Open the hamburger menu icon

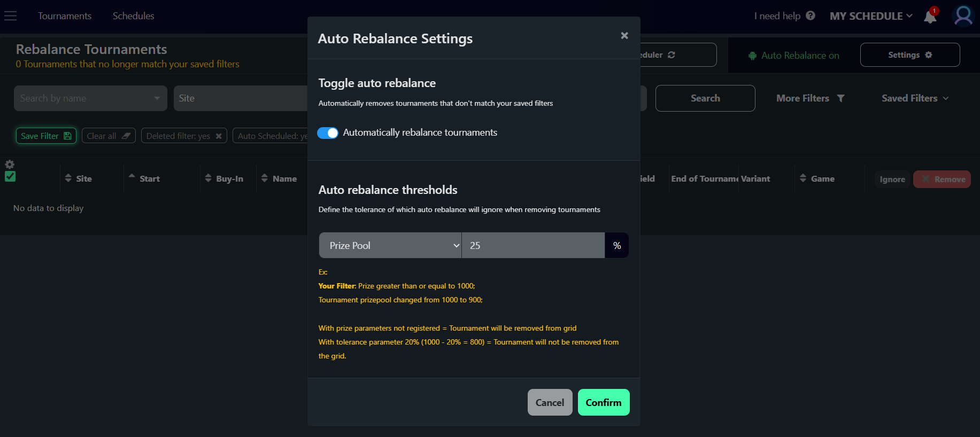tap(11, 16)
